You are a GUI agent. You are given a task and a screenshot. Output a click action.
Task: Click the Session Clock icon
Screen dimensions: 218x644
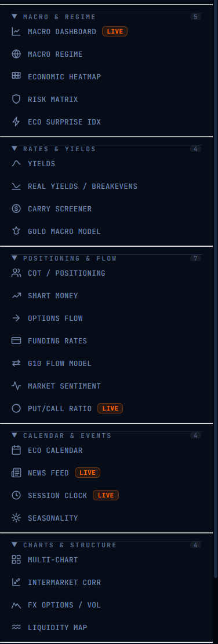[16, 495]
